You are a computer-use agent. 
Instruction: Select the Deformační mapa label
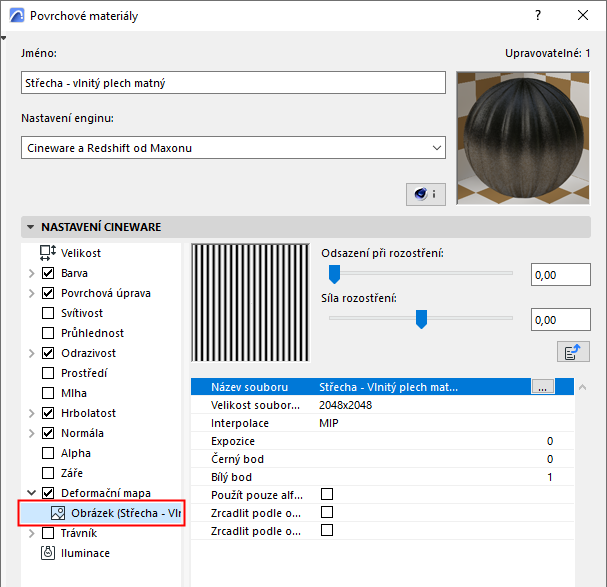106,493
